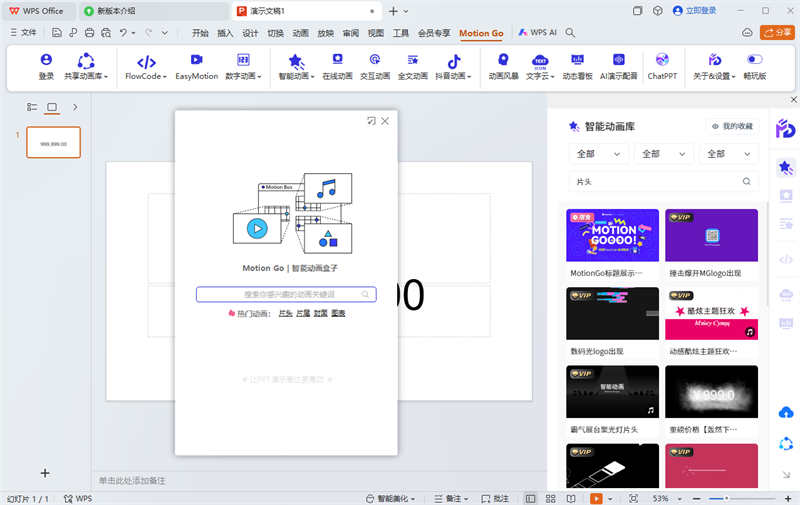Click the ChatPPT icon
This screenshot has height=505, width=800.
[662, 67]
